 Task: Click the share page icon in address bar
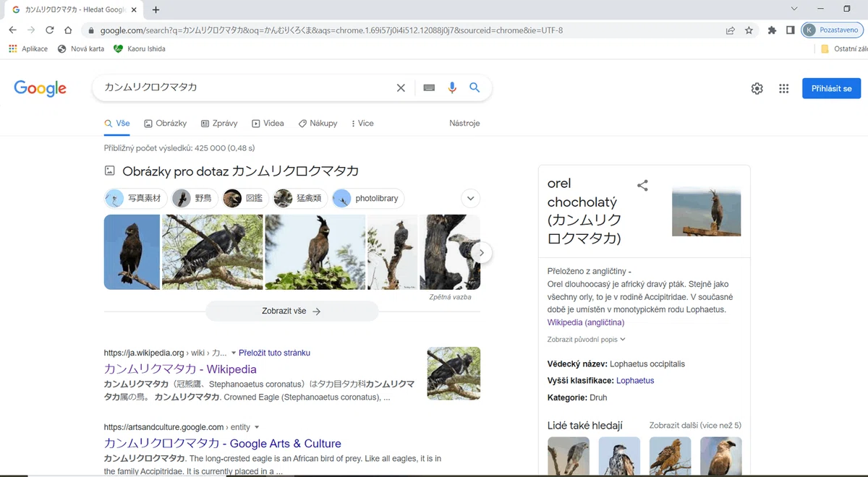pos(731,30)
